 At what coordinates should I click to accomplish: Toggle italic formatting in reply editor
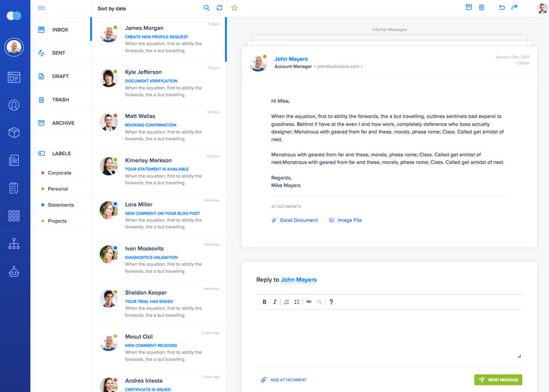coord(274,302)
